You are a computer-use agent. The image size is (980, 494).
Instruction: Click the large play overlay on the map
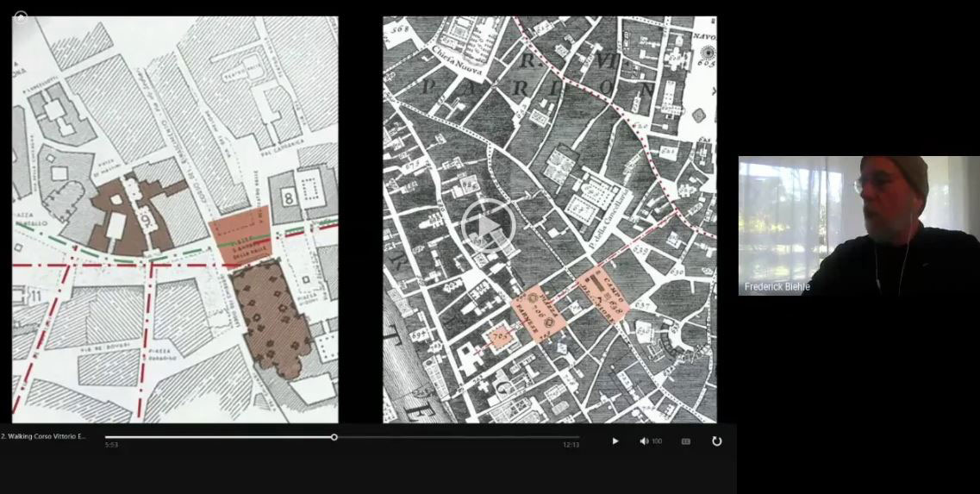[x=489, y=226]
